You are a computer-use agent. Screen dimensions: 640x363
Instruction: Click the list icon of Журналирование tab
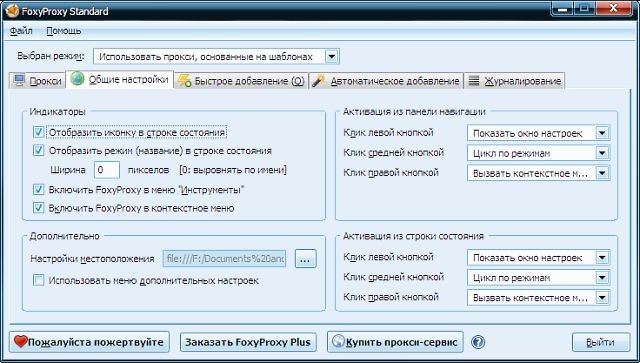tap(474, 80)
